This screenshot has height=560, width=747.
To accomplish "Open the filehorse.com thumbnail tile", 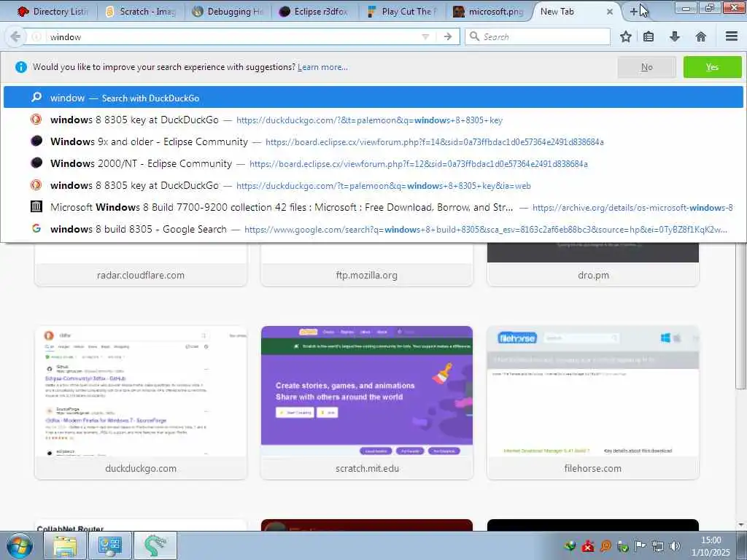I will click(593, 402).
